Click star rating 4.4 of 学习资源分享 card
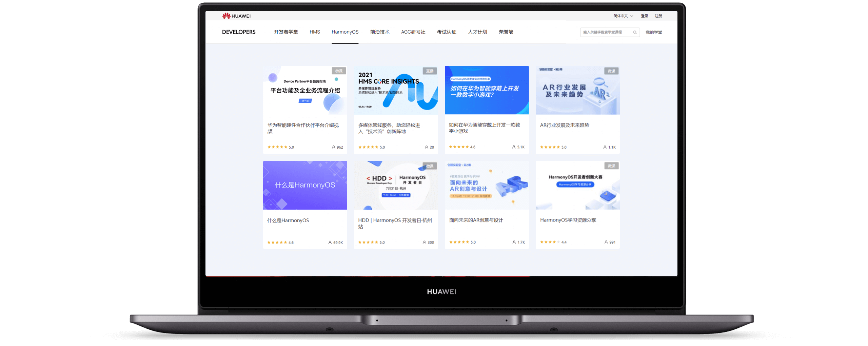 pyautogui.click(x=553, y=242)
